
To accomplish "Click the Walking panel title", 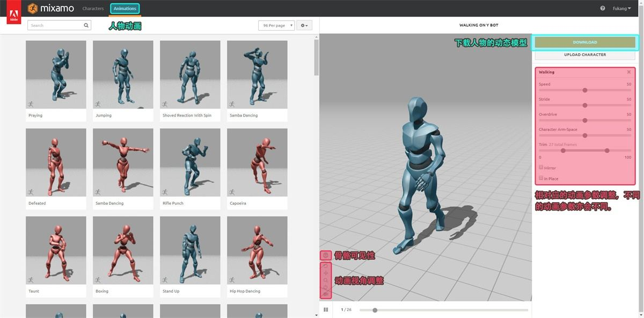I will [546, 72].
